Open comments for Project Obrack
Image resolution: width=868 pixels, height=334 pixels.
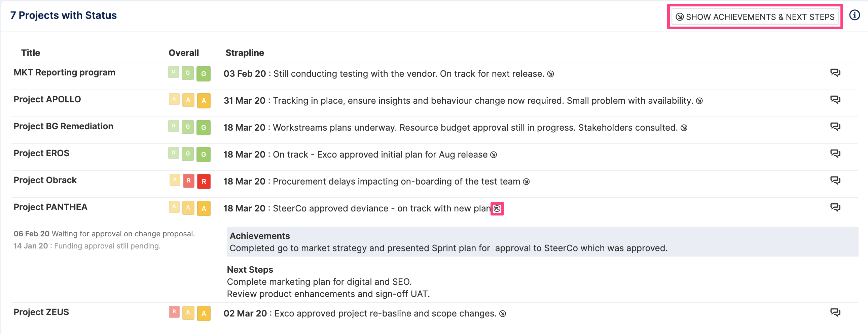point(835,181)
